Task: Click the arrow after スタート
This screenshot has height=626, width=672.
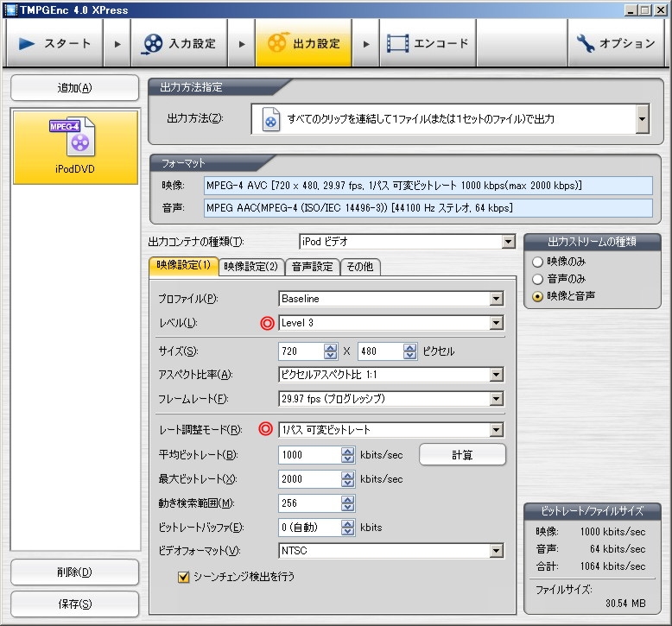Action: (117, 44)
